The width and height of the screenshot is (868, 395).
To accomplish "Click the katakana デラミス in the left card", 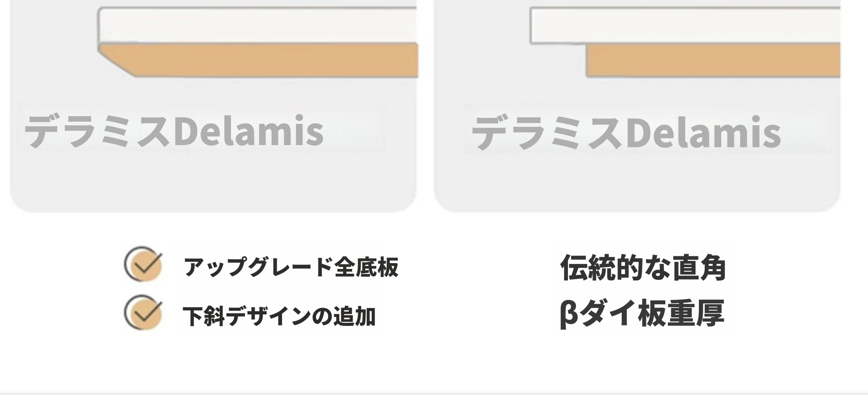I will [99, 132].
